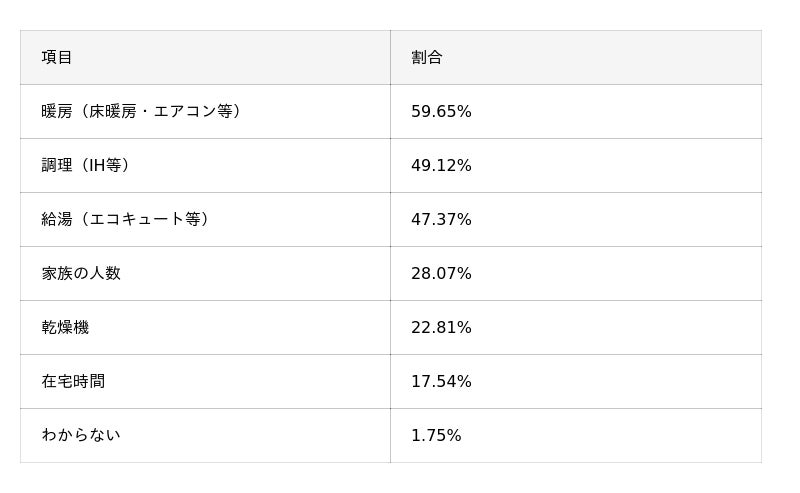The height and width of the screenshot is (493, 800).
Task: Click the percentage beside 家族の人数
Action: (x=441, y=273)
